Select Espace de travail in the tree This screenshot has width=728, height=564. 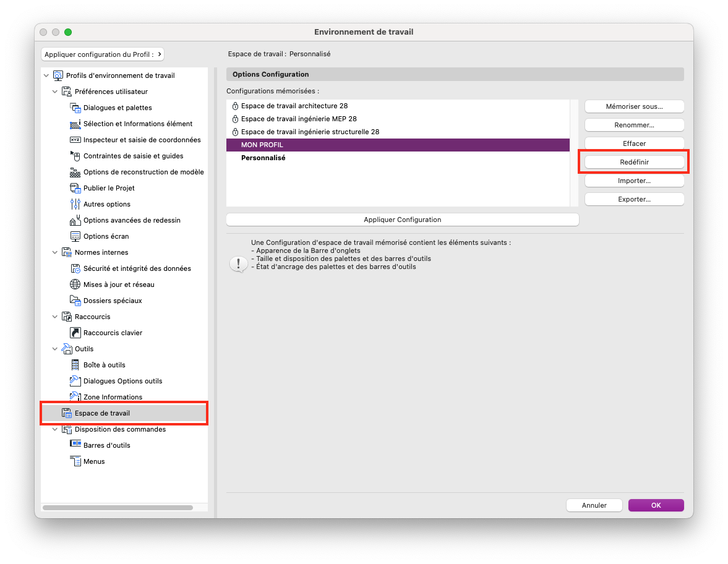pyautogui.click(x=124, y=413)
